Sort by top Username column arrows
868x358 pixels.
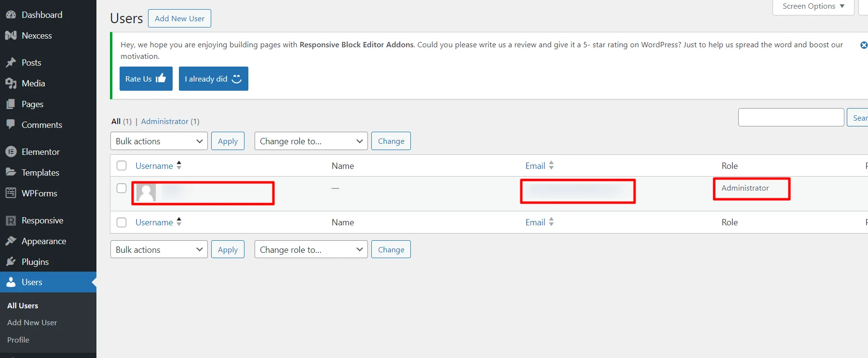[179, 165]
